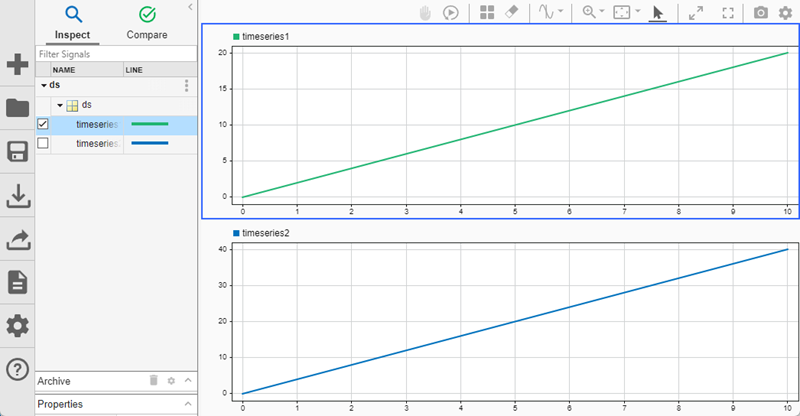Click the green line style swatch
Screen dimensions: 800x416
tap(150, 124)
